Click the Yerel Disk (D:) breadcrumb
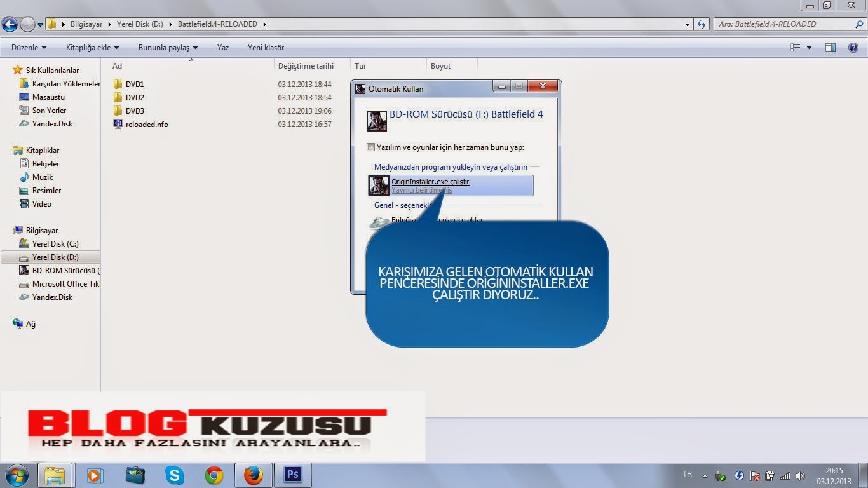 [140, 25]
